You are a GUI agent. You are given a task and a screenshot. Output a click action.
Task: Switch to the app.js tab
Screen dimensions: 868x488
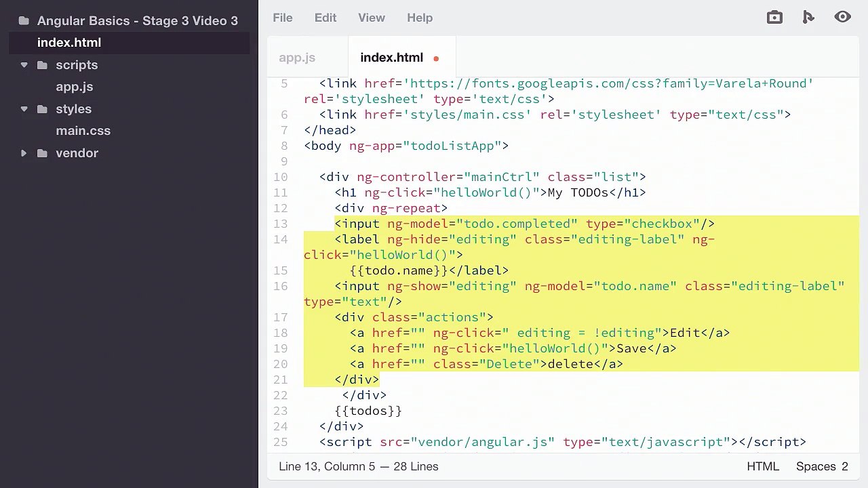297,58
